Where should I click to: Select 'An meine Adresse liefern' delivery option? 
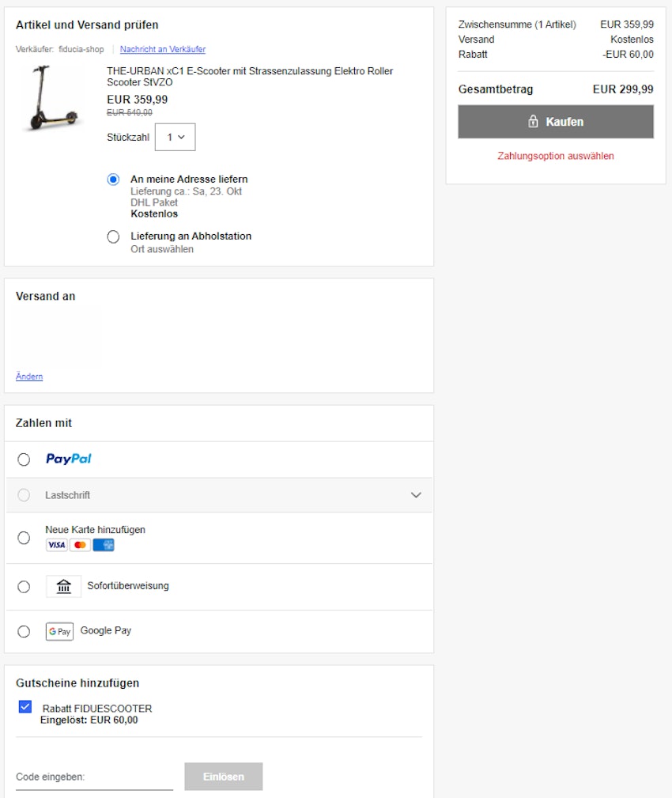tap(114, 179)
